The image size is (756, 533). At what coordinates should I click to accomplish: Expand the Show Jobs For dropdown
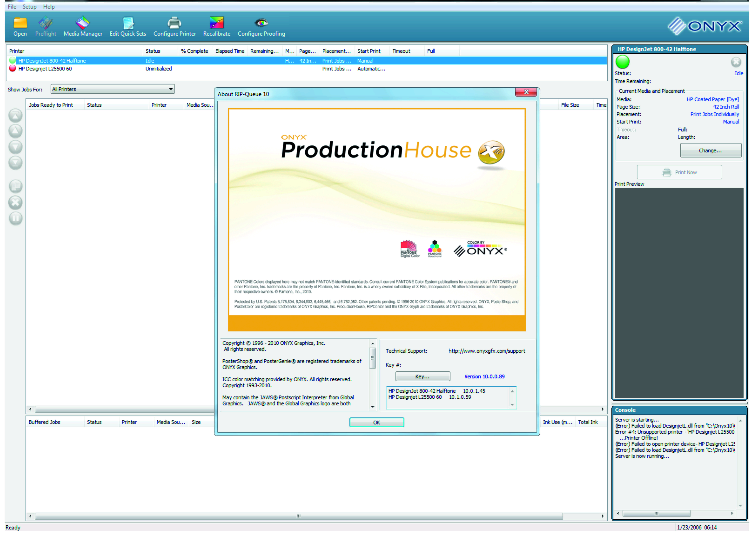pos(113,89)
